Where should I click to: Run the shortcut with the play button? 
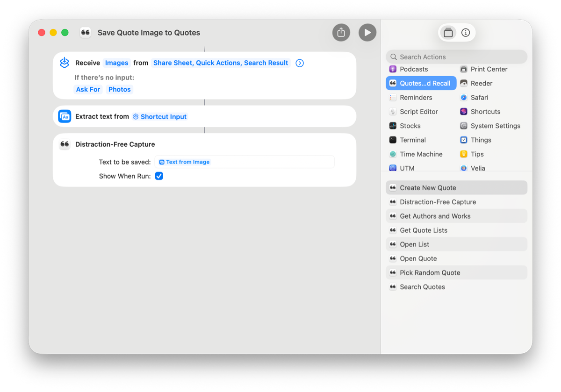point(367,33)
